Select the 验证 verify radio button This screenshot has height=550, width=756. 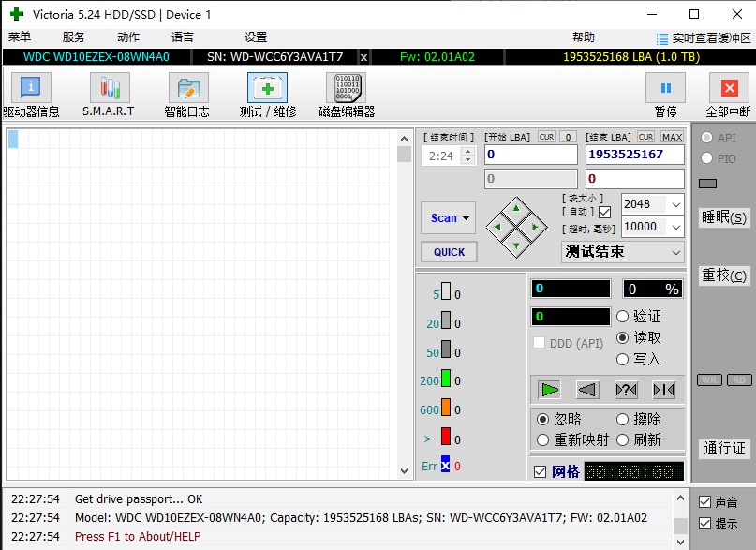(x=623, y=317)
